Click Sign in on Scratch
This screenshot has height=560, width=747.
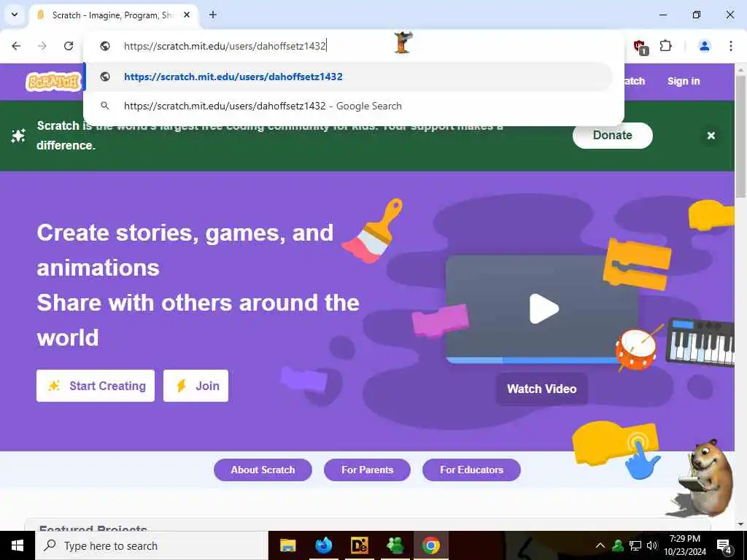pyautogui.click(x=684, y=81)
